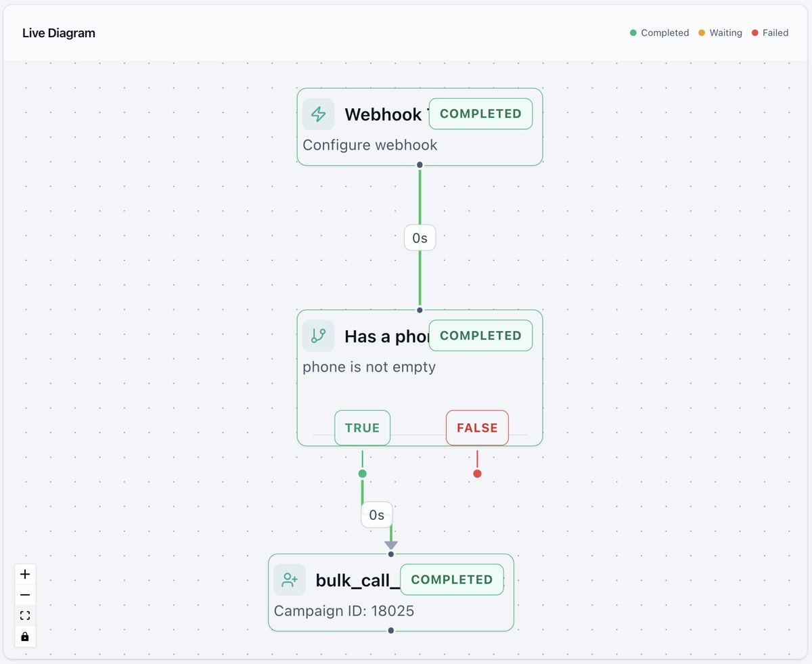Click the add-user icon on bulk_call node
This screenshot has height=664, width=812.
pos(290,580)
